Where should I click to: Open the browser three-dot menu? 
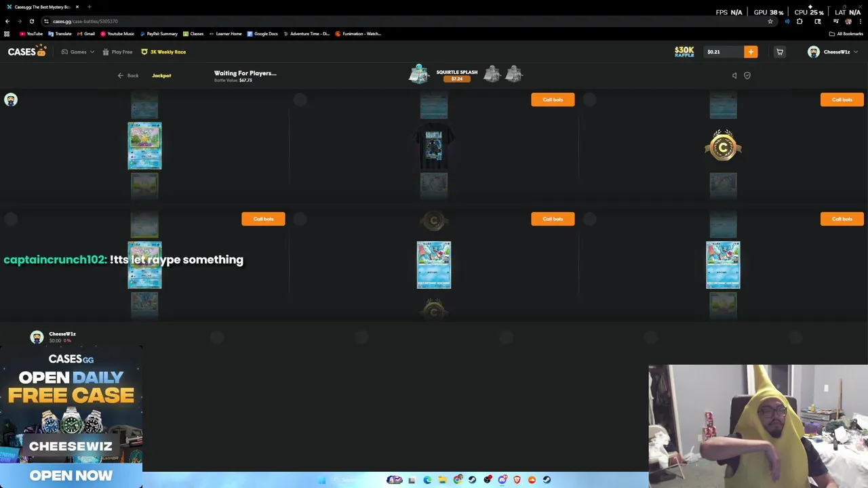[861, 21]
